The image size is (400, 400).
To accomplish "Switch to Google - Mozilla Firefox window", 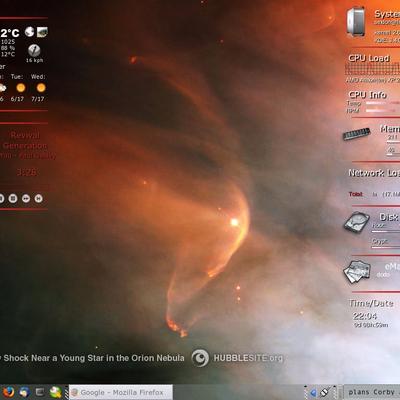I will tap(121, 392).
